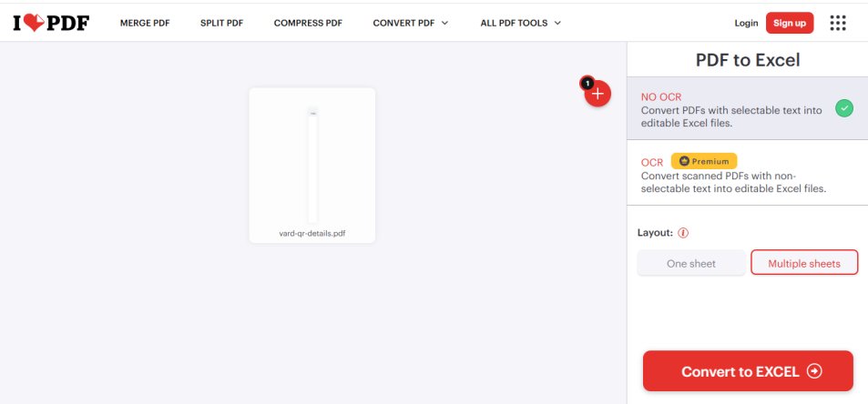The width and height of the screenshot is (868, 404).
Task: Choose the One sheet layout
Action: [x=691, y=264]
